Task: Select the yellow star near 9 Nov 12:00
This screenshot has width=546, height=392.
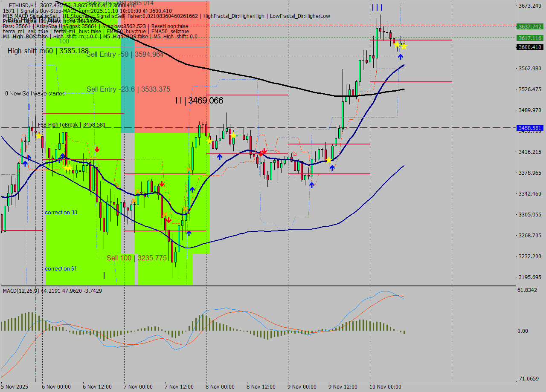Action: click(328, 160)
